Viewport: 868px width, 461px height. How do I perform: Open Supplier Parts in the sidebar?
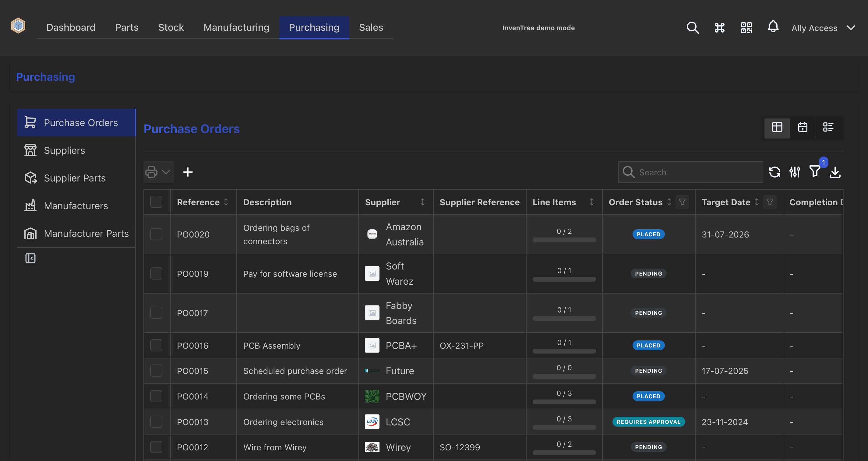76,178
